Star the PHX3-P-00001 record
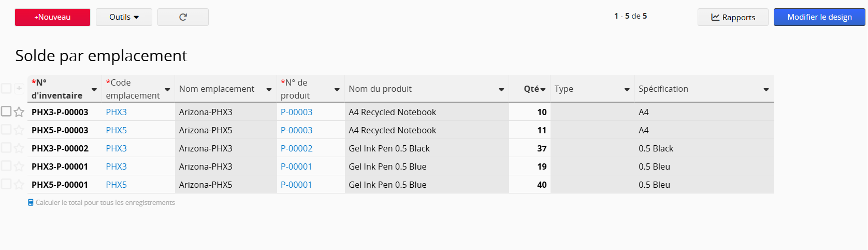Viewport: 868px width, 250px height. coord(19,166)
